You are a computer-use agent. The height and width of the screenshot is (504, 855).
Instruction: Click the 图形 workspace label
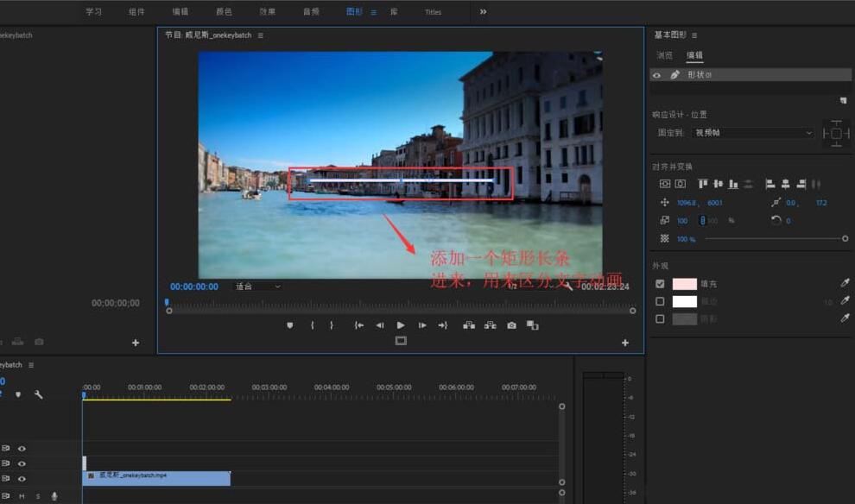pos(353,11)
